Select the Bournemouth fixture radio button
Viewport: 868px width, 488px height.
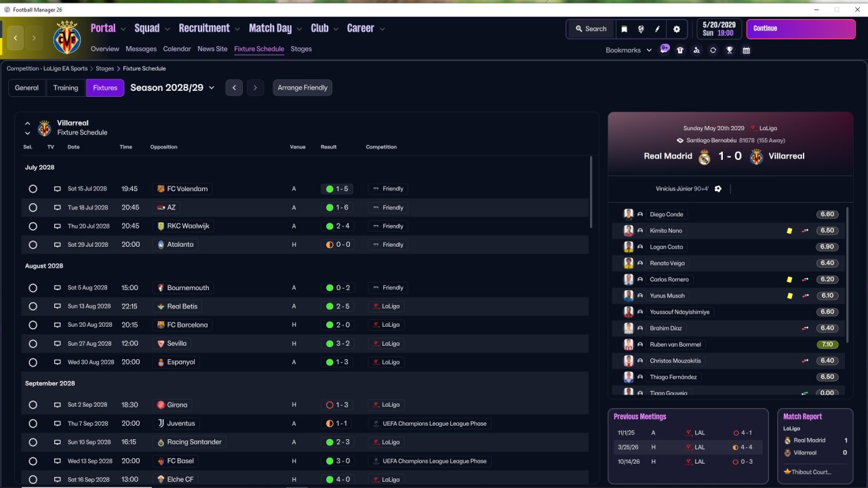(33, 288)
